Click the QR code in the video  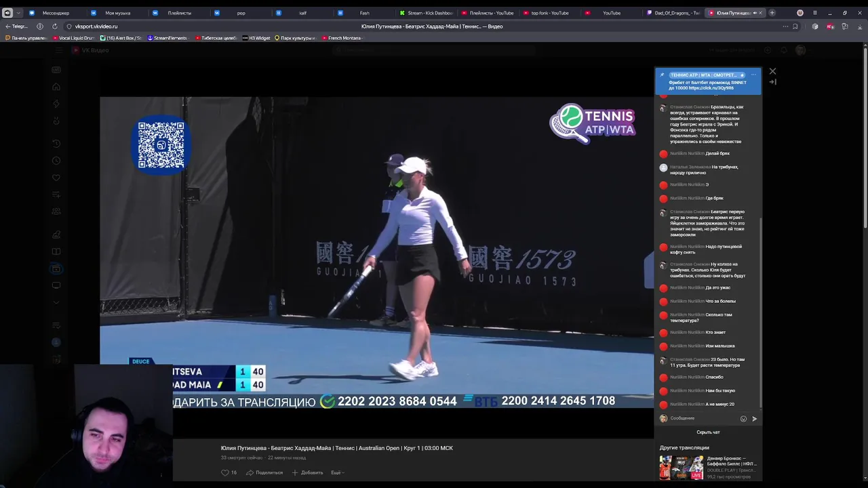click(161, 145)
